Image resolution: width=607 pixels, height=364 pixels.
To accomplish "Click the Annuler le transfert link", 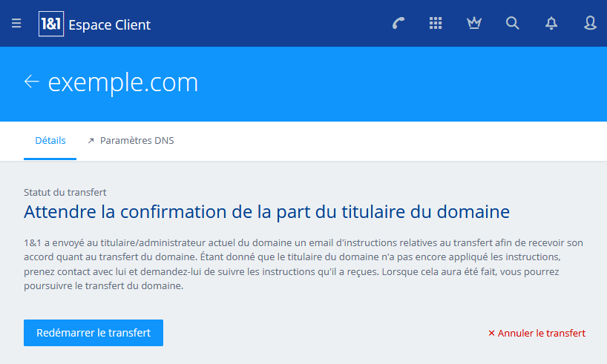I will coord(537,333).
